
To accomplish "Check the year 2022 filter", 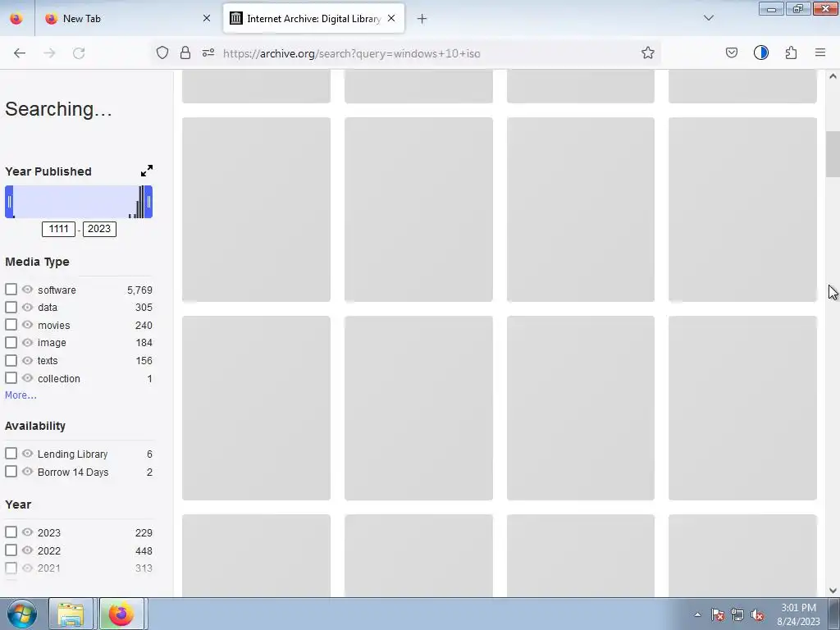I will coord(11,550).
